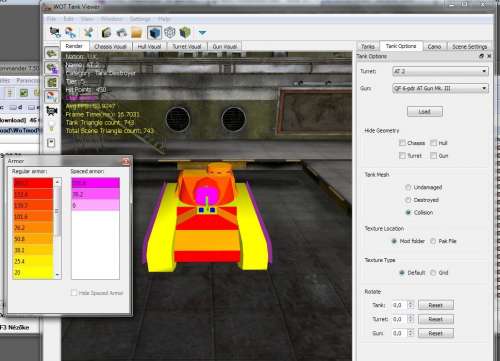Click the wireframe cube toolbar icon
The width and height of the screenshot is (500, 361).
pyautogui.click(x=170, y=33)
